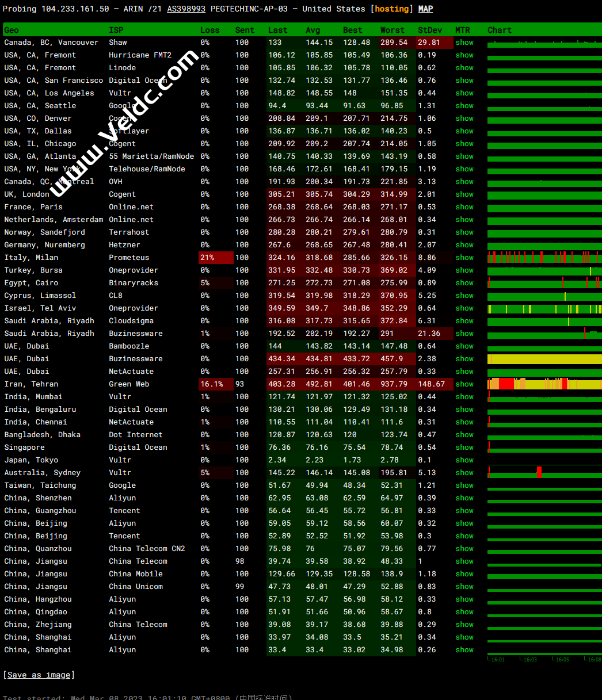
Task: Show MTR for Italy, Milan Prometeus
Action: (464, 258)
